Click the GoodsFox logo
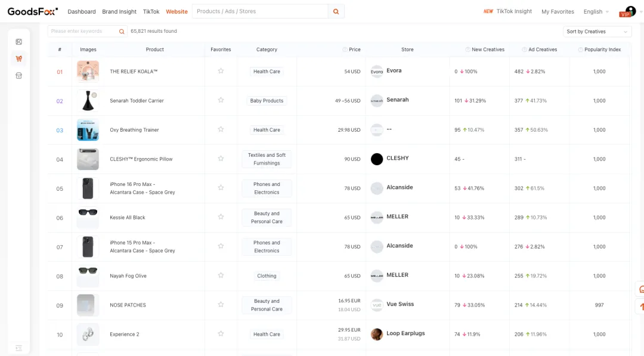This screenshot has width=644, height=356. click(x=32, y=11)
